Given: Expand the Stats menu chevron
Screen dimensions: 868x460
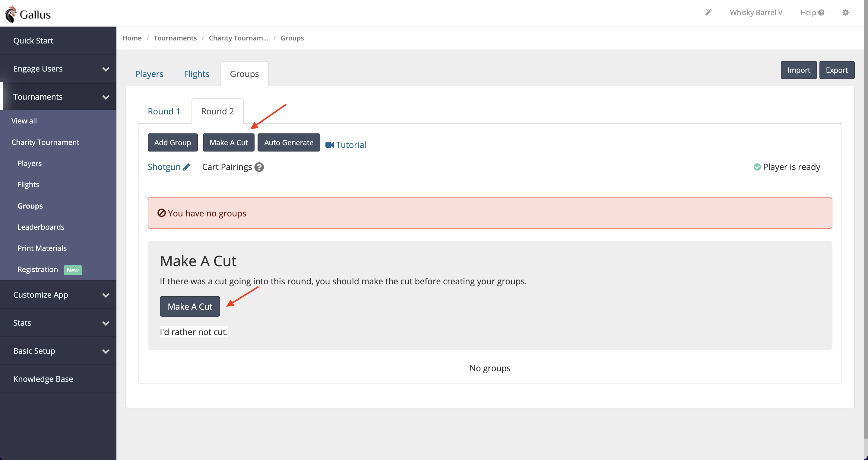Looking at the screenshot, I should (x=106, y=323).
